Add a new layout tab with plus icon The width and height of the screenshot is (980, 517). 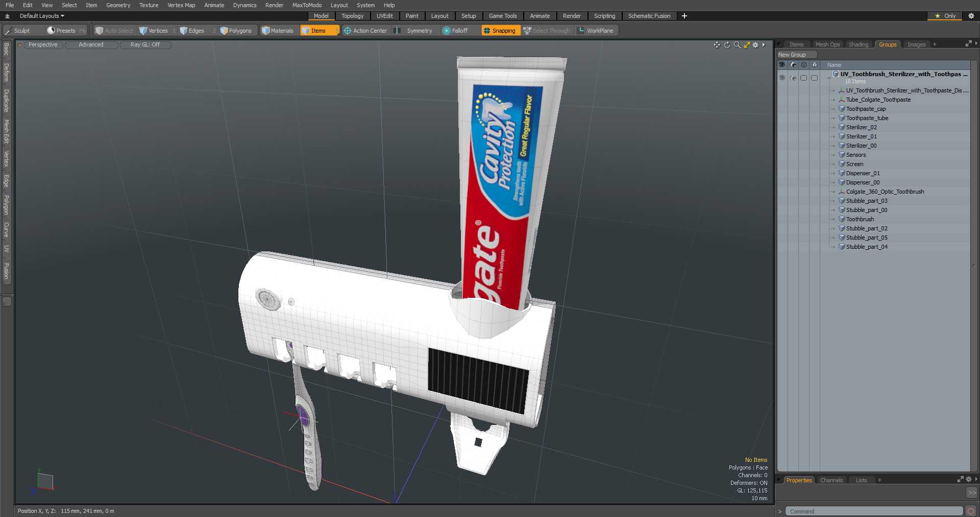click(684, 16)
